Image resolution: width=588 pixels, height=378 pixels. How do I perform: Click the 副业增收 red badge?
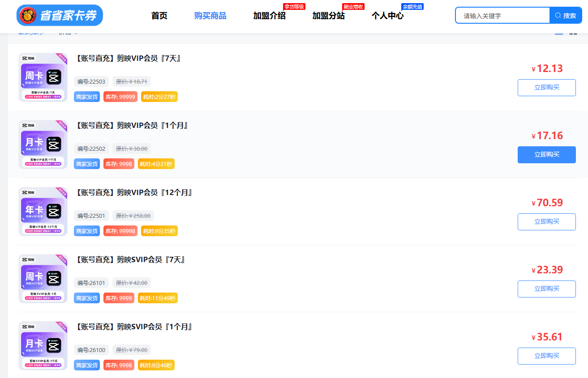tap(353, 7)
